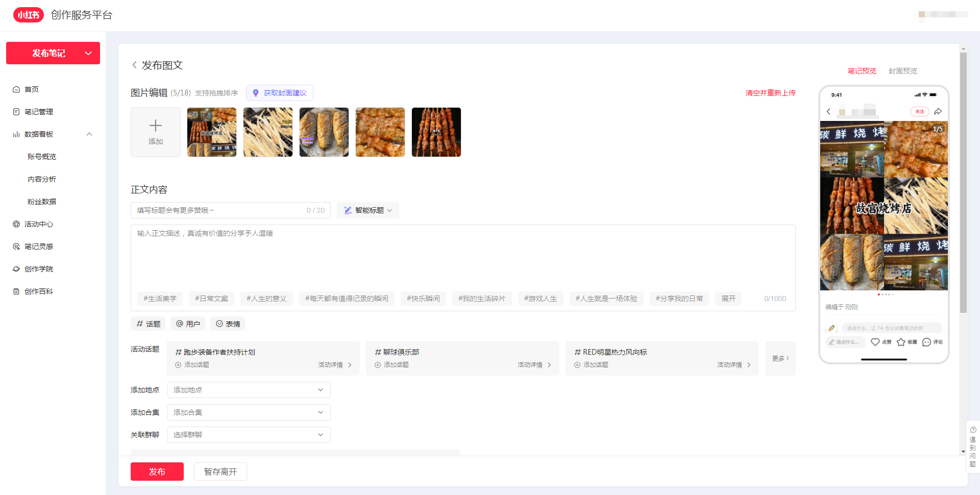Click the @ 用户 button
980x495 pixels.
coord(188,324)
